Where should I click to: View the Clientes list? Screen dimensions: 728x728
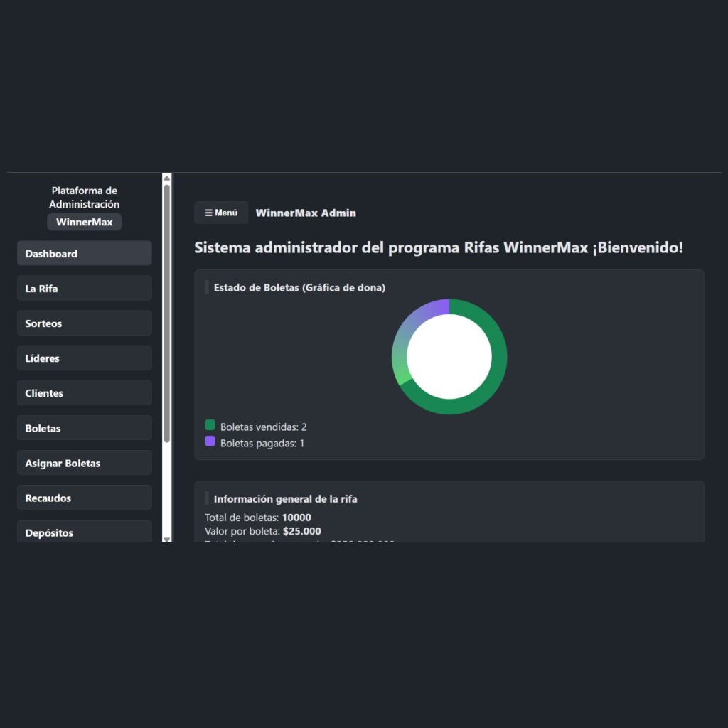[x=84, y=392]
